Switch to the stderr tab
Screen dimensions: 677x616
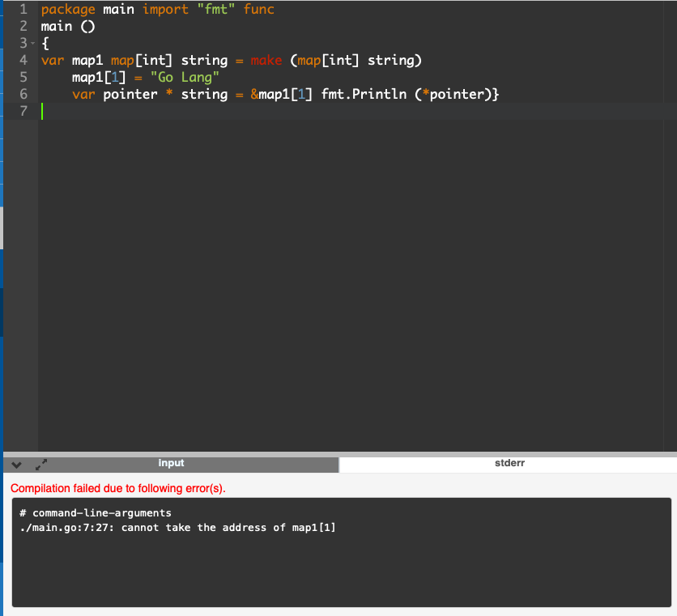click(509, 463)
